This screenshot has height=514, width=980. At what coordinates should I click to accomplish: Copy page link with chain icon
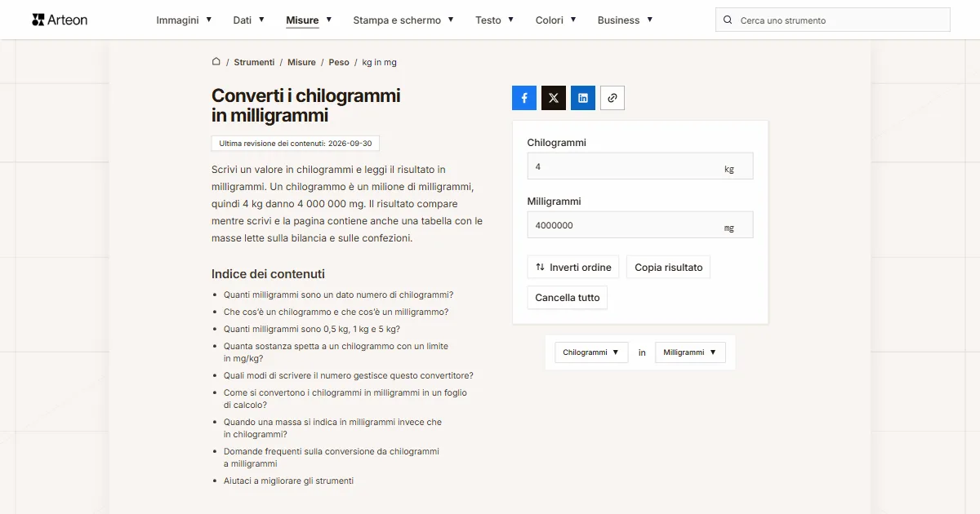(x=612, y=98)
